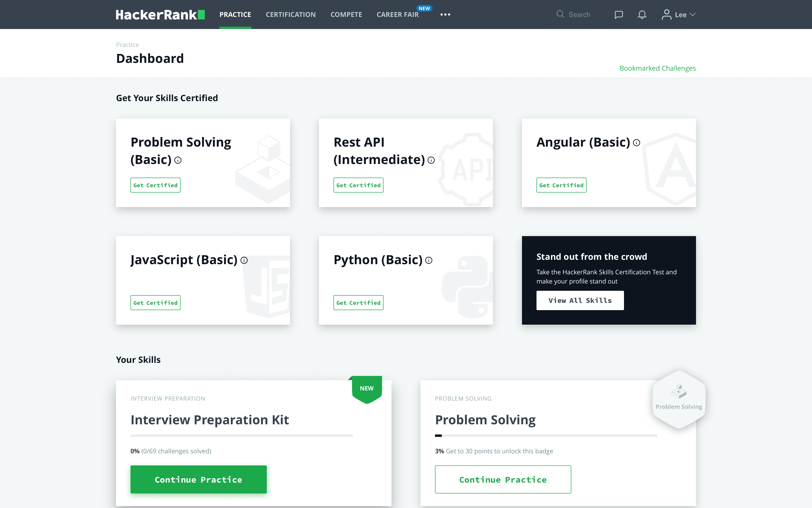Click the JavaScript (Basic) card title
Viewport: 812px width, 508px height.
tap(184, 260)
